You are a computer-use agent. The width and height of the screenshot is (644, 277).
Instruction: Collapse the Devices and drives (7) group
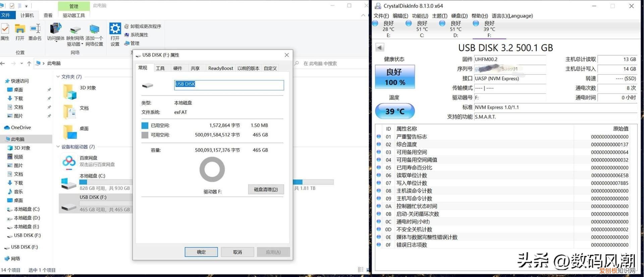58,147
